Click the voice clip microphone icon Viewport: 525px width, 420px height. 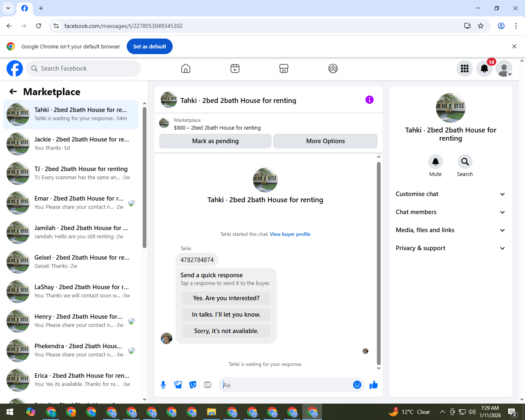click(x=163, y=385)
